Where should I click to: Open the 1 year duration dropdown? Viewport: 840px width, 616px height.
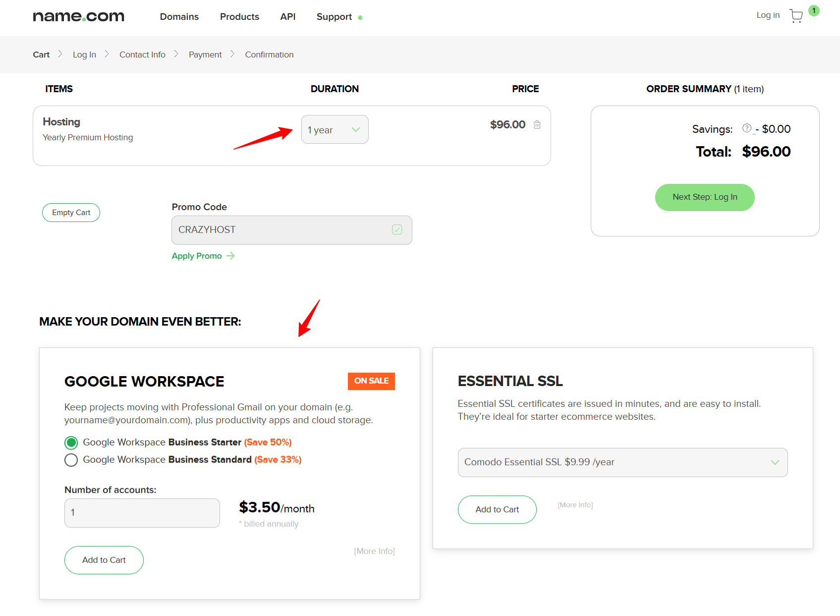click(335, 129)
